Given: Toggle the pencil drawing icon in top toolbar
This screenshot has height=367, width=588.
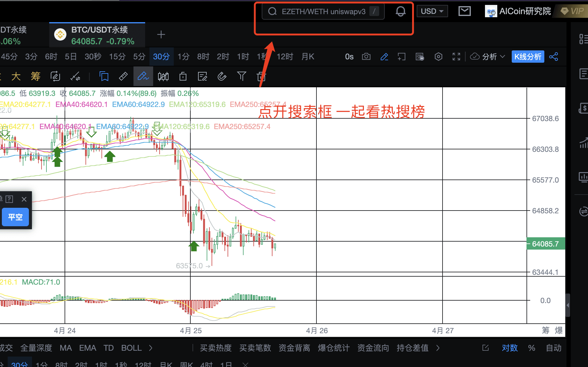Looking at the screenshot, I should (384, 57).
